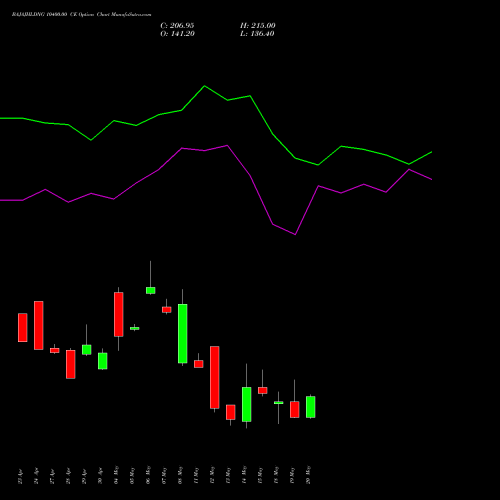Click the 13 May date label
500x500 pixels.
(x=228, y=476)
